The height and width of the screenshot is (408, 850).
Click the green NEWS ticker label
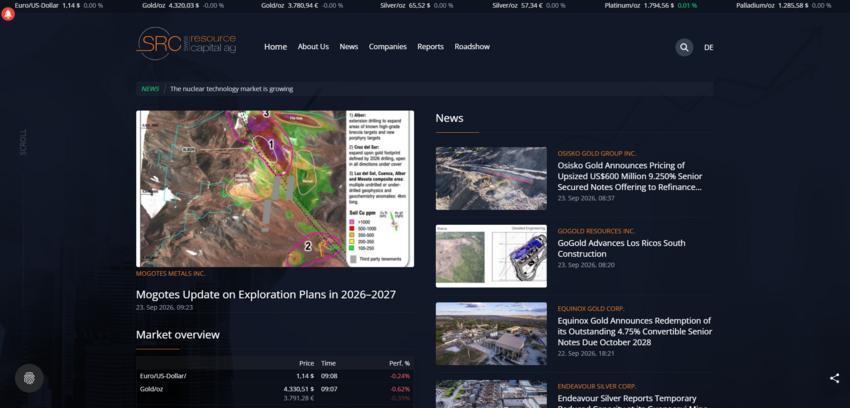point(150,89)
